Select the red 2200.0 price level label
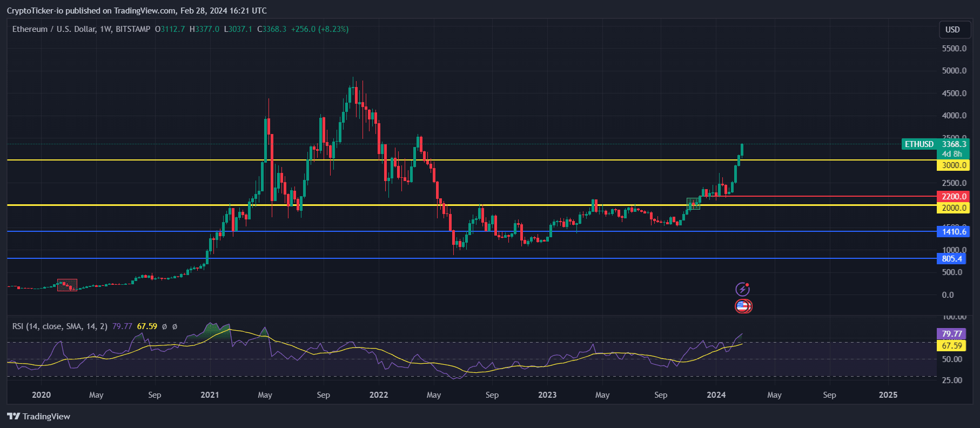 (x=953, y=197)
